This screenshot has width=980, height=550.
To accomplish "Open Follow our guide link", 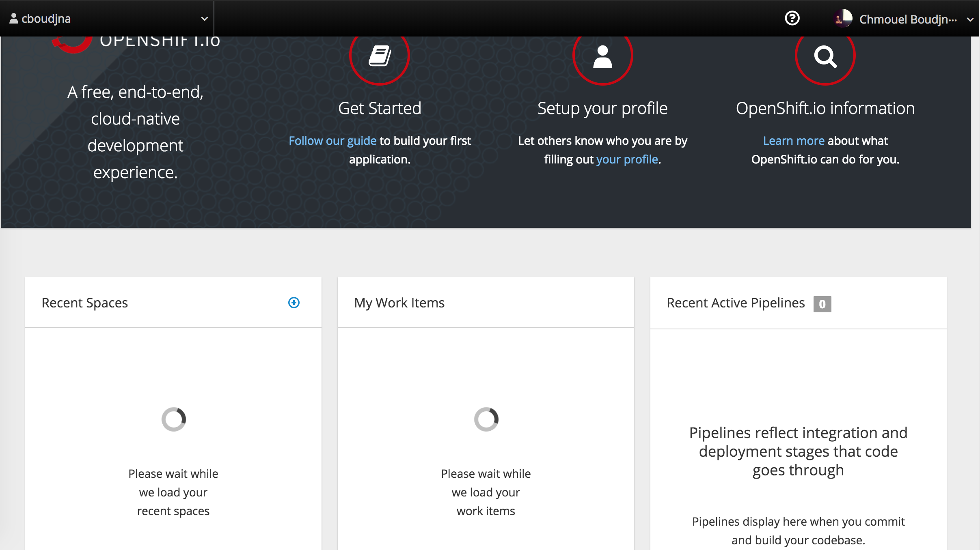I will (x=332, y=141).
